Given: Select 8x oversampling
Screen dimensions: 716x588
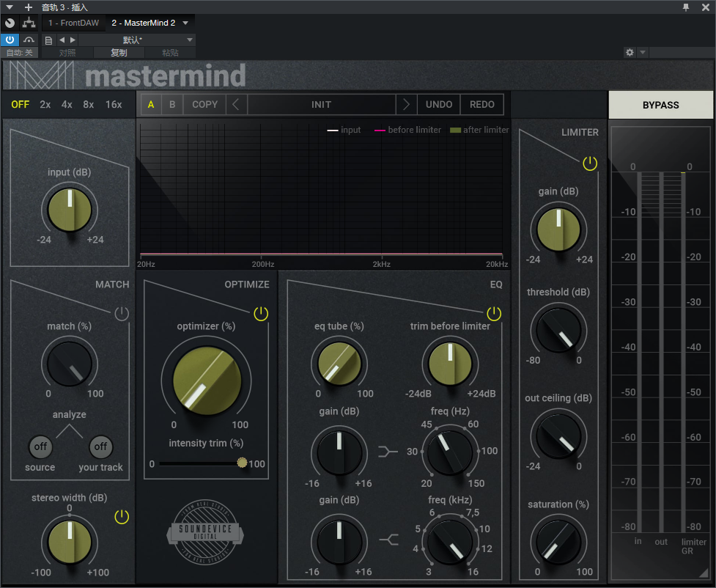Looking at the screenshot, I should 89,105.
